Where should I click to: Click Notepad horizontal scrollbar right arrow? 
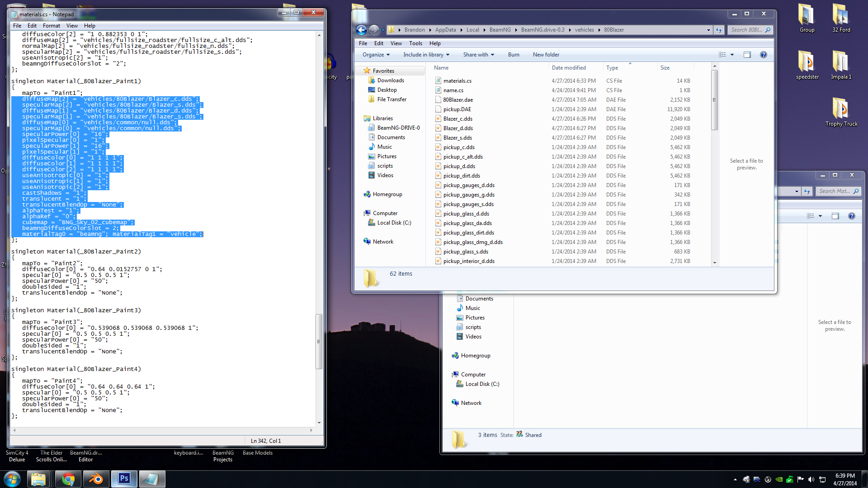(311, 430)
